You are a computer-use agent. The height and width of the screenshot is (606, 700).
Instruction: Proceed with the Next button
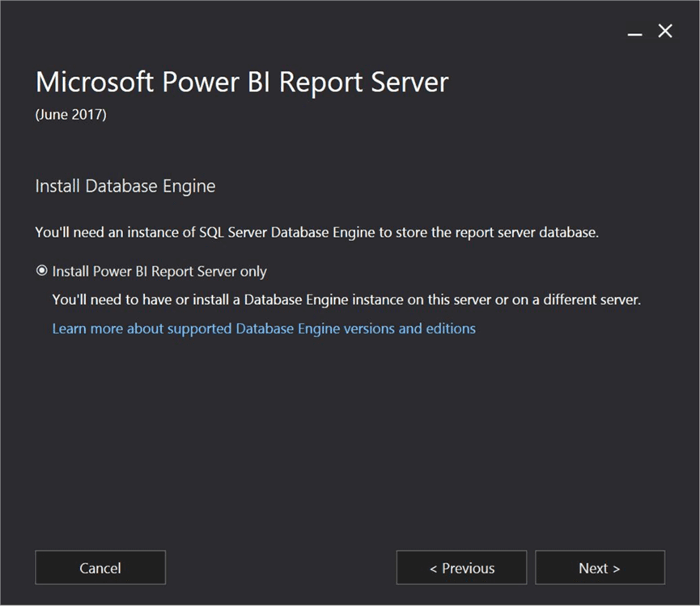coord(600,568)
